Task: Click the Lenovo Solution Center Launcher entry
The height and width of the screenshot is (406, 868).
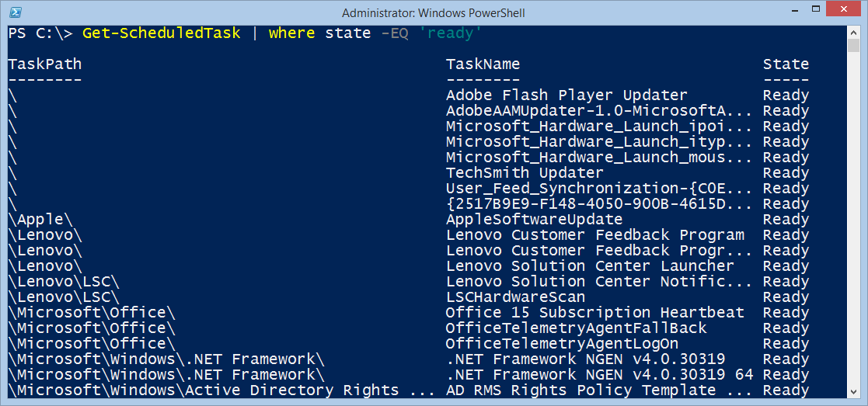Action: click(x=590, y=266)
